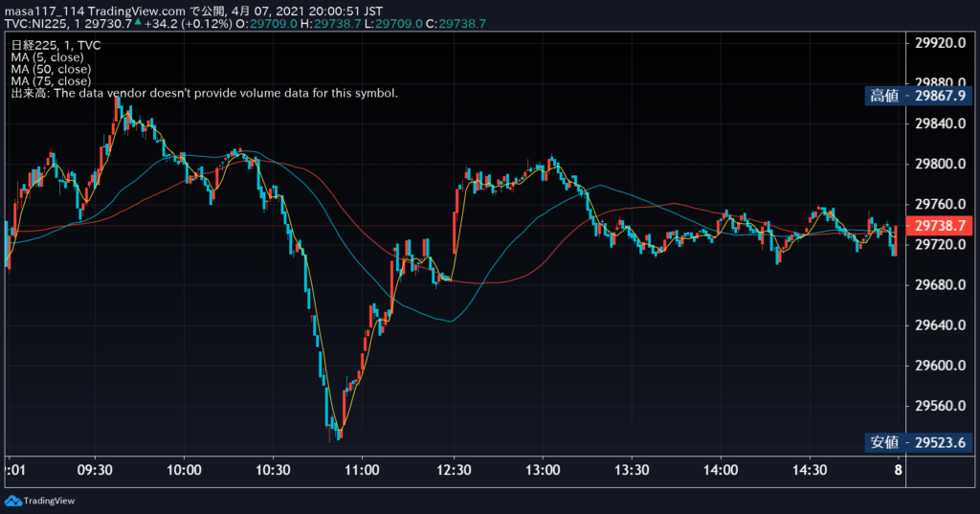980x514 pixels.
Task: Click the 出来高 volume data notice
Action: (x=205, y=93)
